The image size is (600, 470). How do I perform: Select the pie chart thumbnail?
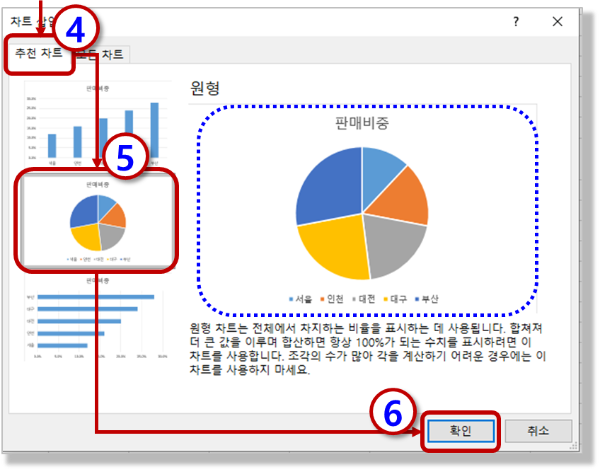[x=98, y=222]
